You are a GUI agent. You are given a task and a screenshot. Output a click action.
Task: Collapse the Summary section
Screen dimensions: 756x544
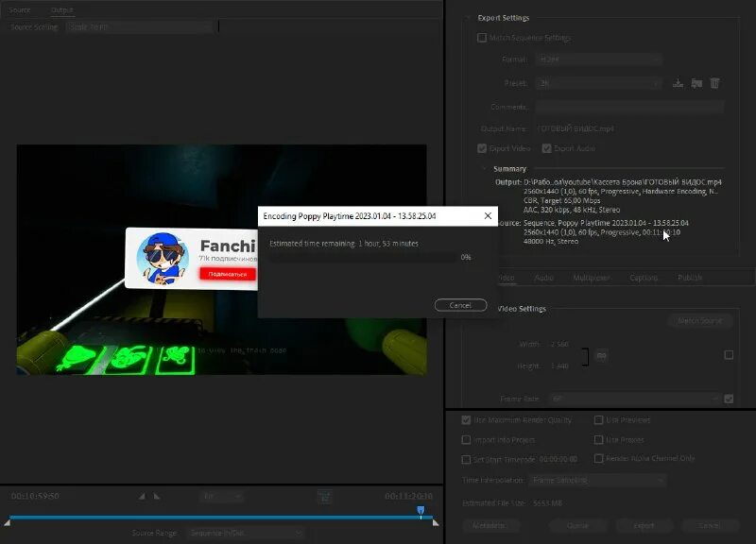click(484, 169)
